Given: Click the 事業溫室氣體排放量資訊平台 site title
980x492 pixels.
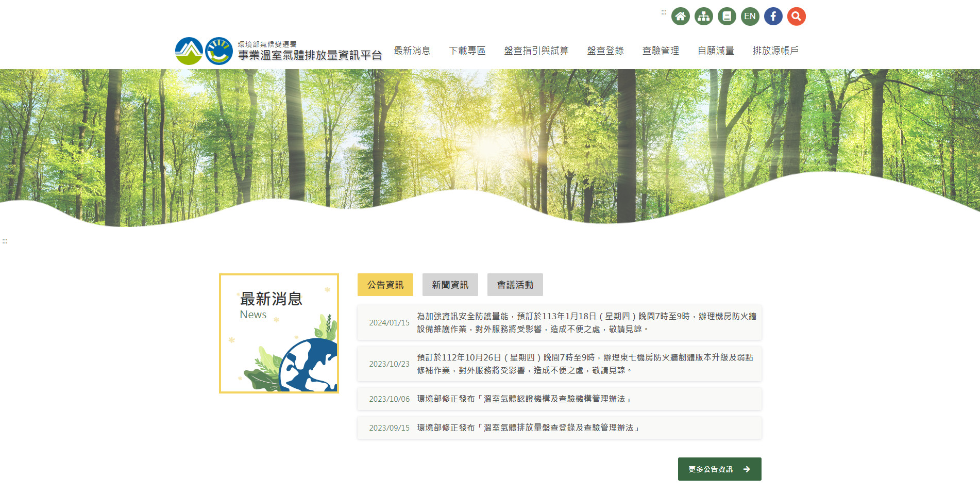Looking at the screenshot, I should pyautogui.click(x=310, y=55).
